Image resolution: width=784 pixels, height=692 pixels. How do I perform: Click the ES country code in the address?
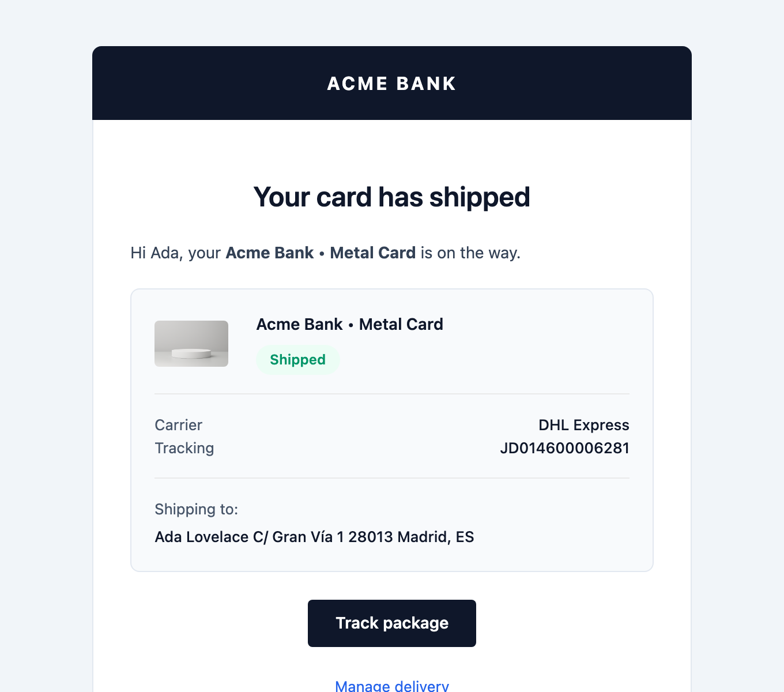(x=465, y=537)
